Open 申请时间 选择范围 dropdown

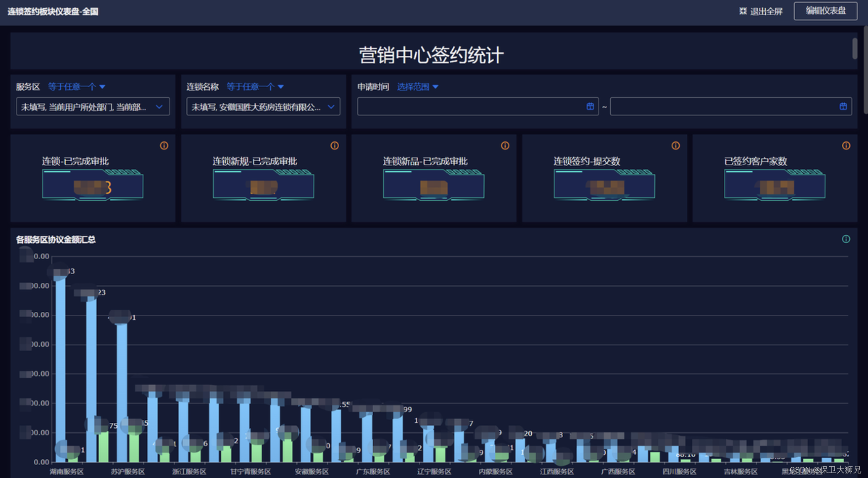click(417, 86)
